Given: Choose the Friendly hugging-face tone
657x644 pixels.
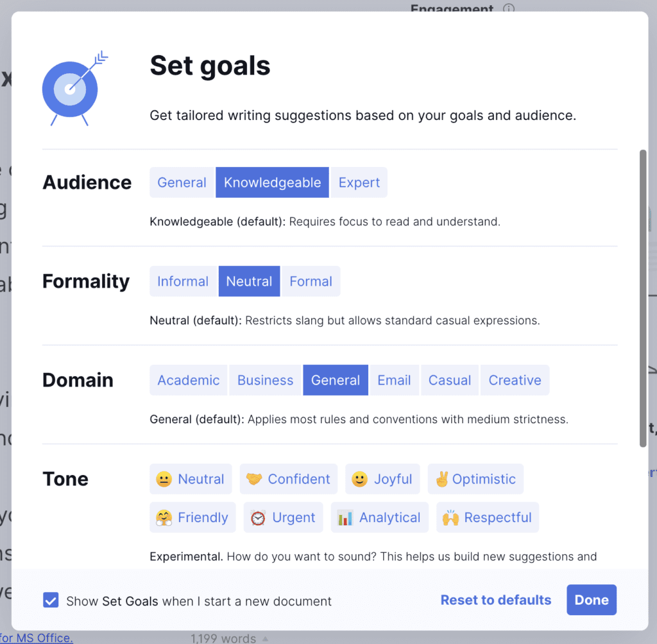Looking at the screenshot, I should (192, 518).
